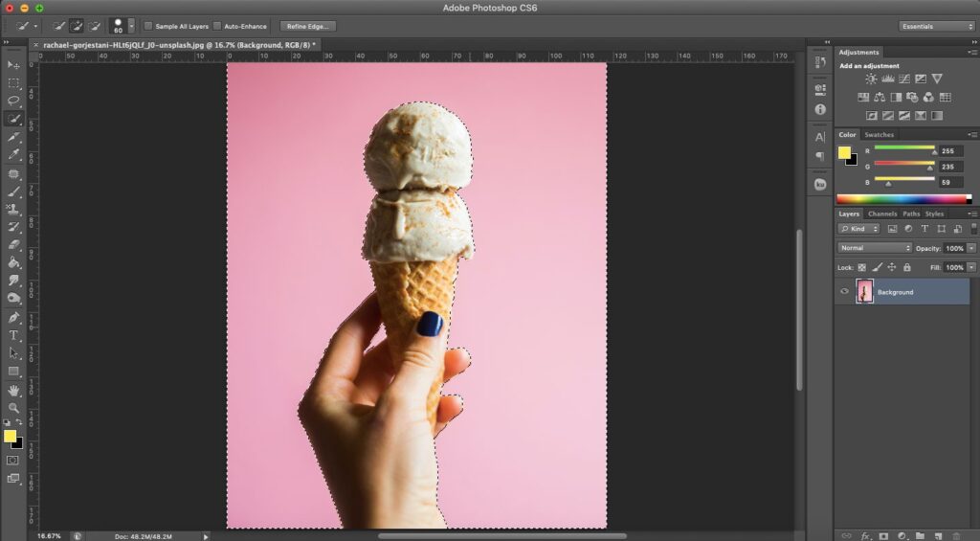Viewport: 980px width, 541px height.
Task: Add a Brightness/Contrast adjustment
Action: click(x=871, y=79)
